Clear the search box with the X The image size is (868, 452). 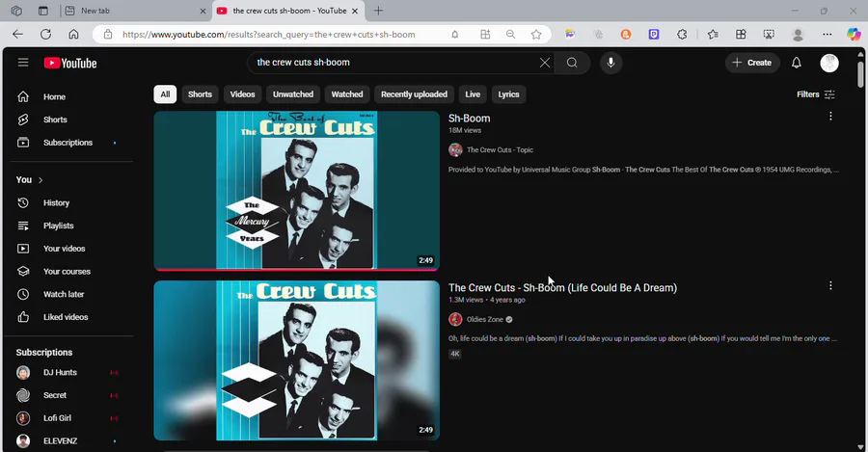[545, 63]
